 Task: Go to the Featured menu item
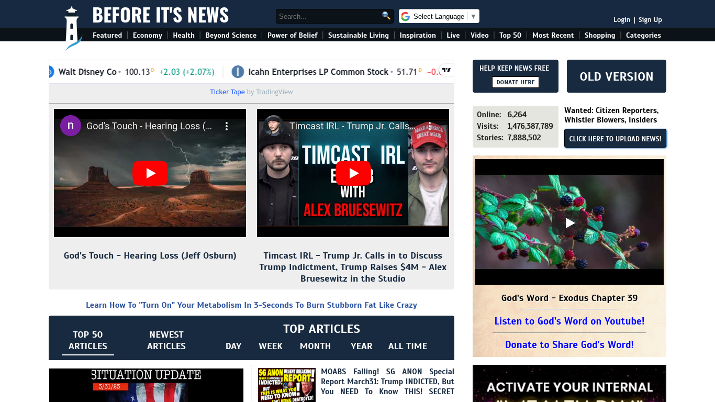[x=107, y=35]
